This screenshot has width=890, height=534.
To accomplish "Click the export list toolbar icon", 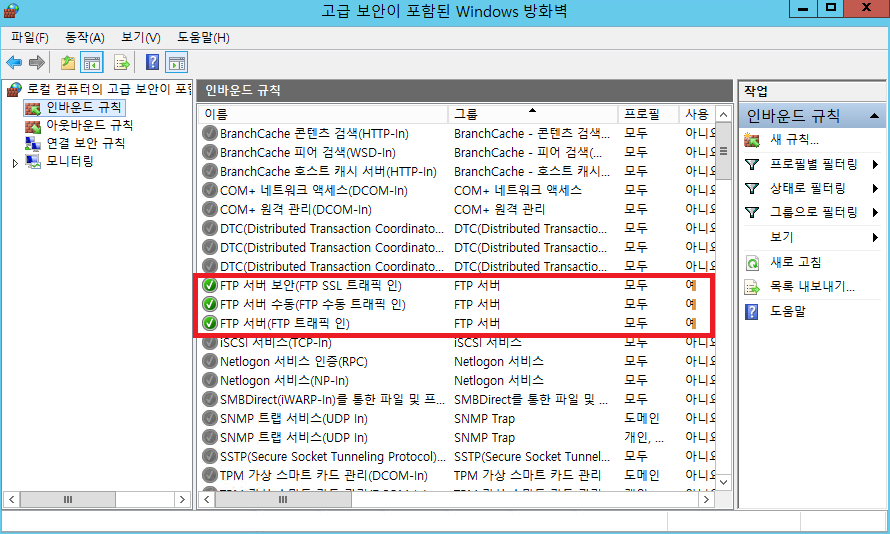I will tap(121, 62).
